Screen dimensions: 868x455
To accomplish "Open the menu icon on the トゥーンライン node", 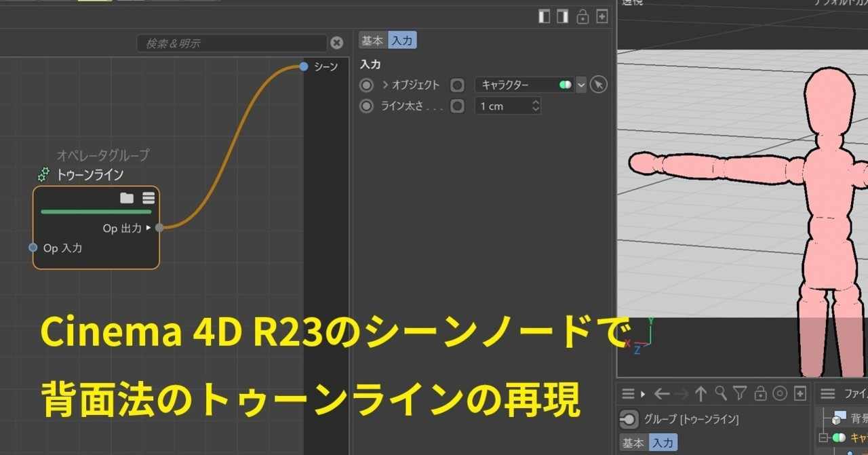I will (149, 198).
